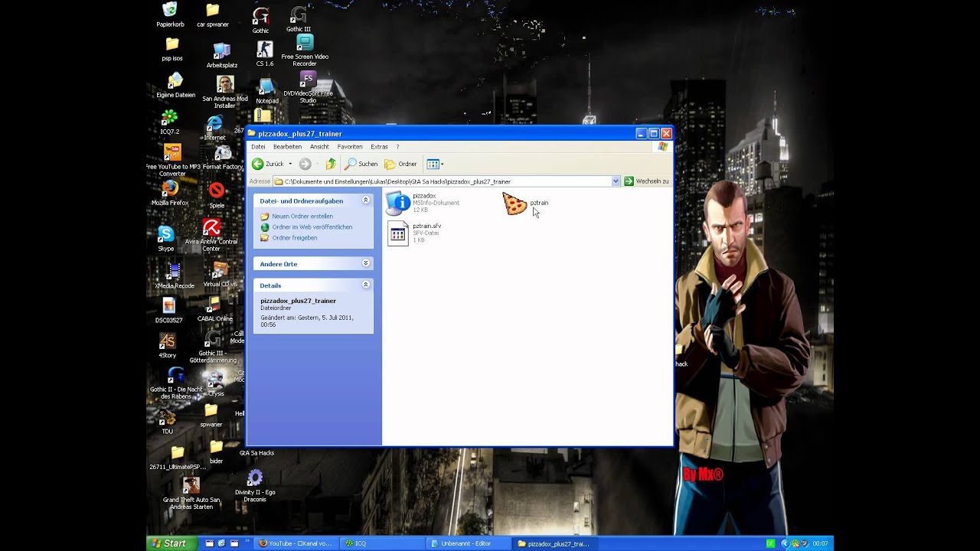
Task: Select the pizzadox MSInfo document icon
Action: 398,203
